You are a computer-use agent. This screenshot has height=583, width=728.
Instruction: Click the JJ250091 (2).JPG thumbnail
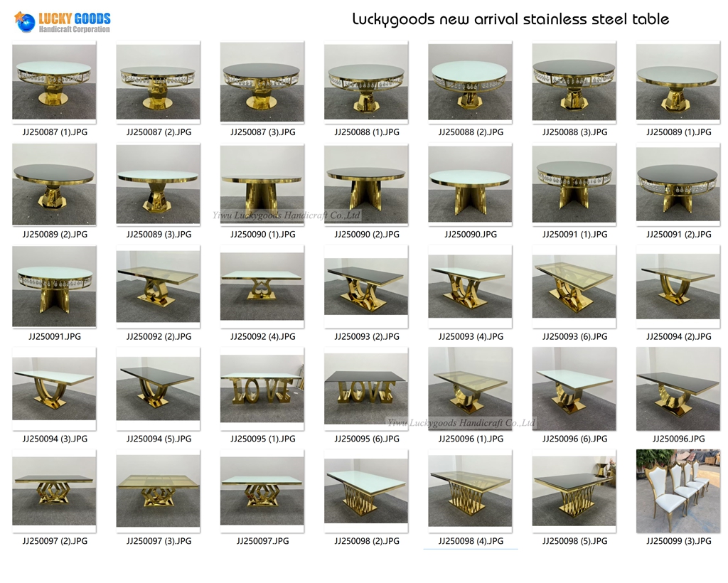click(x=678, y=186)
